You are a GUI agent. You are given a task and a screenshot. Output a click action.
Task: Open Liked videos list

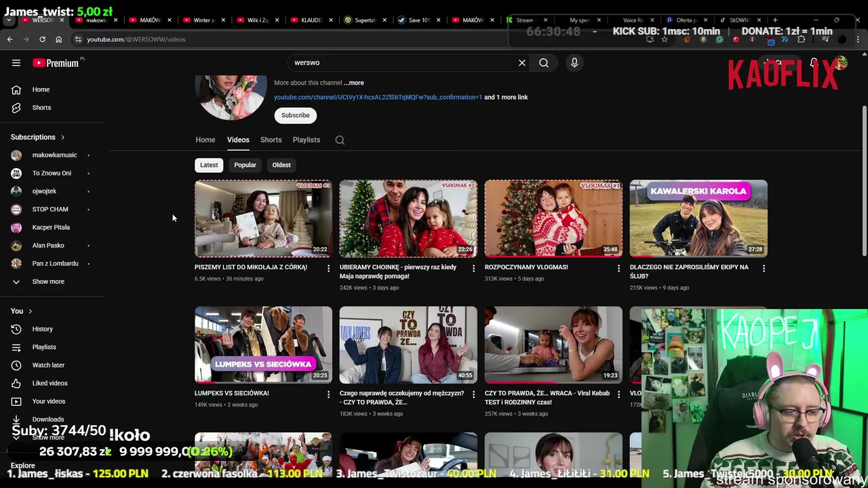point(53,384)
